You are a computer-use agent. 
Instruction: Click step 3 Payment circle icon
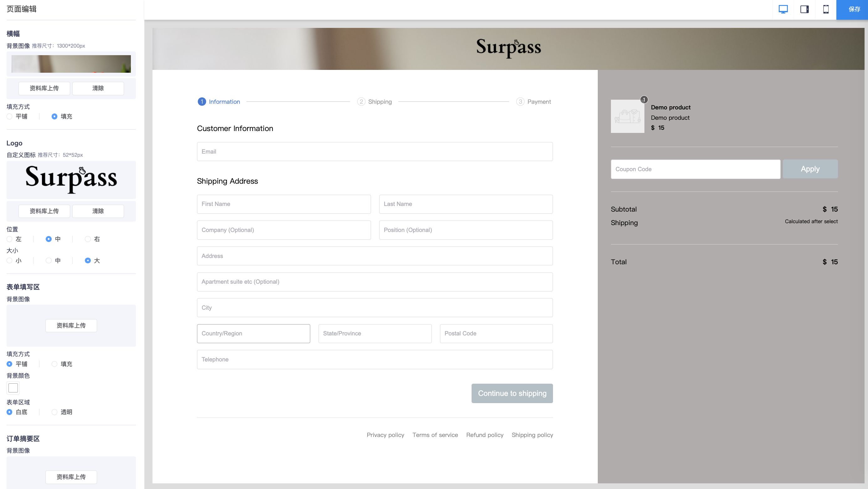[520, 102]
